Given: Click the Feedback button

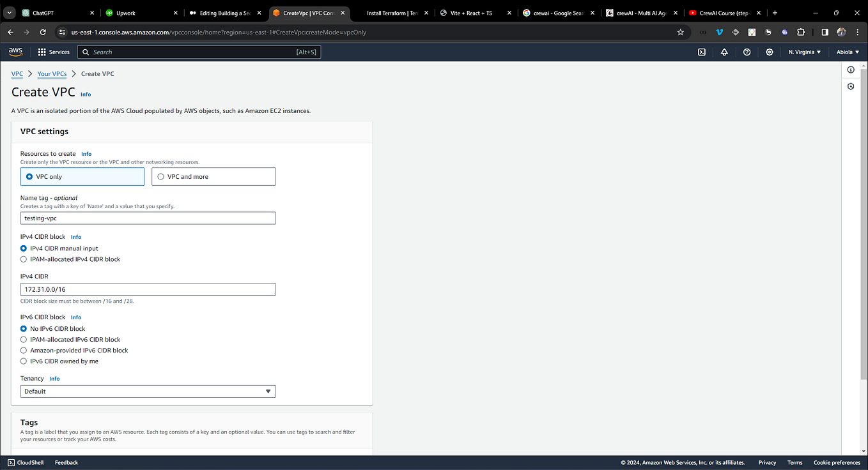Looking at the screenshot, I should (x=66, y=462).
